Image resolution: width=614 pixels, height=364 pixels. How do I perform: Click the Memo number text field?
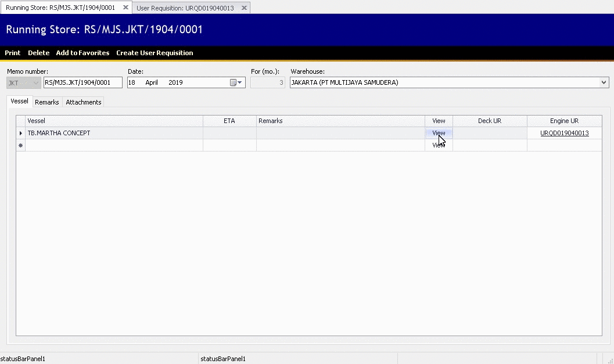tap(82, 82)
